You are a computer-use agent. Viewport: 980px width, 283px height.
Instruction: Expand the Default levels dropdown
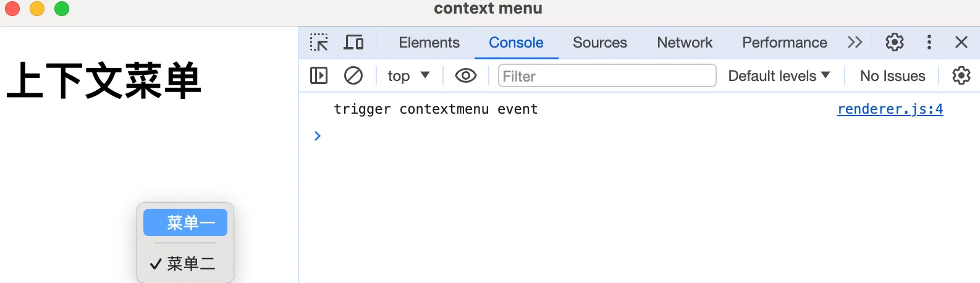pyautogui.click(x=779, y=76)
